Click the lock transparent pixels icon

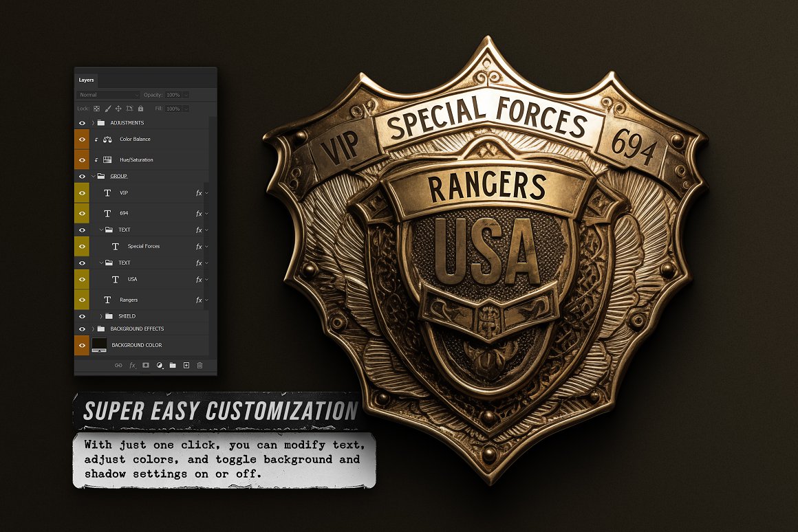pos(97,109)
